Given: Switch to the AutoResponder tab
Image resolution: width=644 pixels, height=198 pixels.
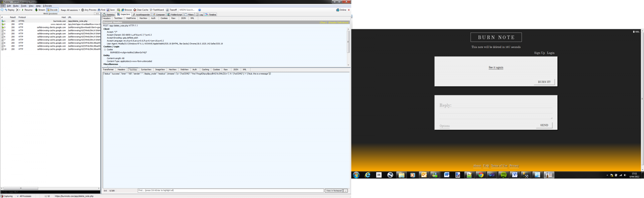Looking at the screenshot, I should coord(141,15).
